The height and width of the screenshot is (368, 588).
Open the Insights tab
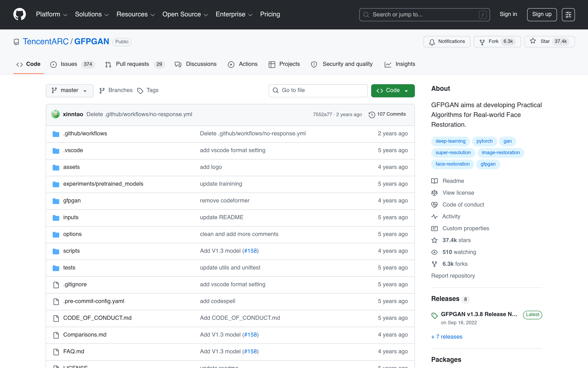pyautogui.click(x=400, y=64)
